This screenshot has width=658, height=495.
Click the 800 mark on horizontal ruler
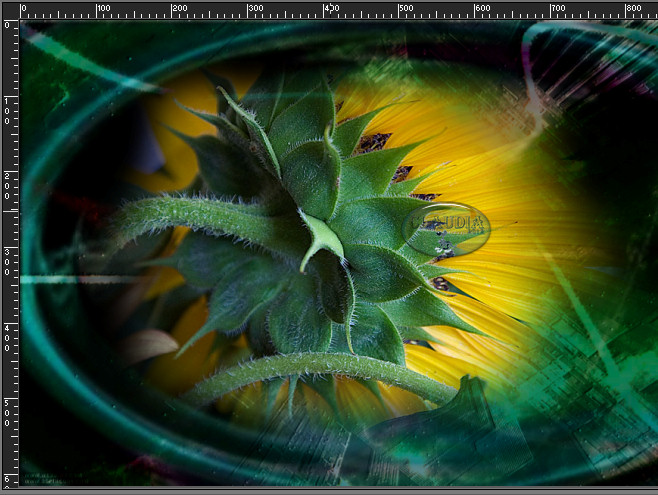tap(633, 8)
